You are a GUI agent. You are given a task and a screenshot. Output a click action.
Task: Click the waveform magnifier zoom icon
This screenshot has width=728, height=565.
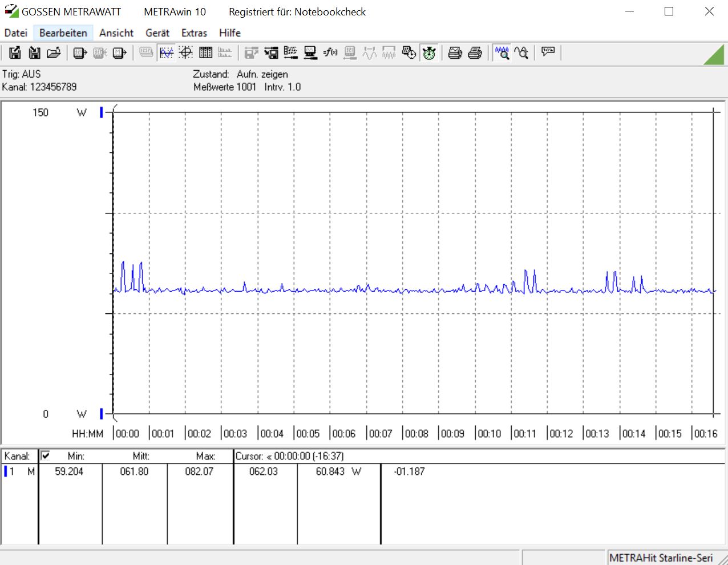click(501, 53)
